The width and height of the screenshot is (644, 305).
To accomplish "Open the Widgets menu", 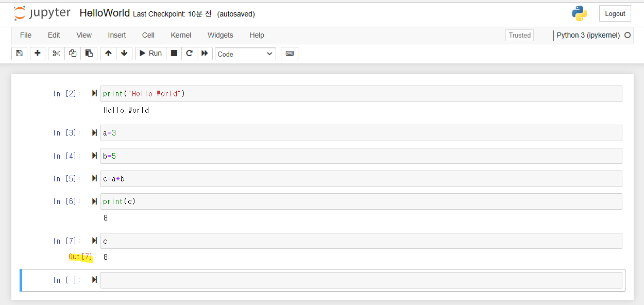I will click(221, 35).
